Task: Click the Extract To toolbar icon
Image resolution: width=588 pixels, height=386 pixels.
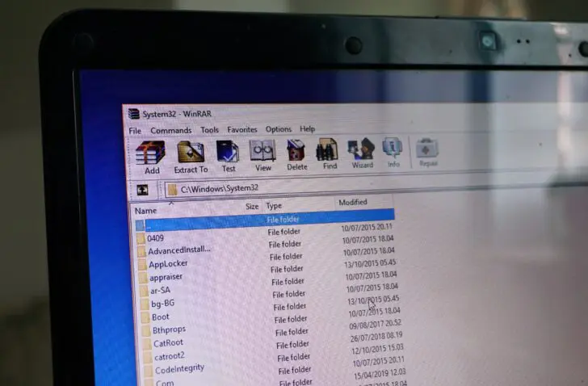Action: click(x=191, y=152)
